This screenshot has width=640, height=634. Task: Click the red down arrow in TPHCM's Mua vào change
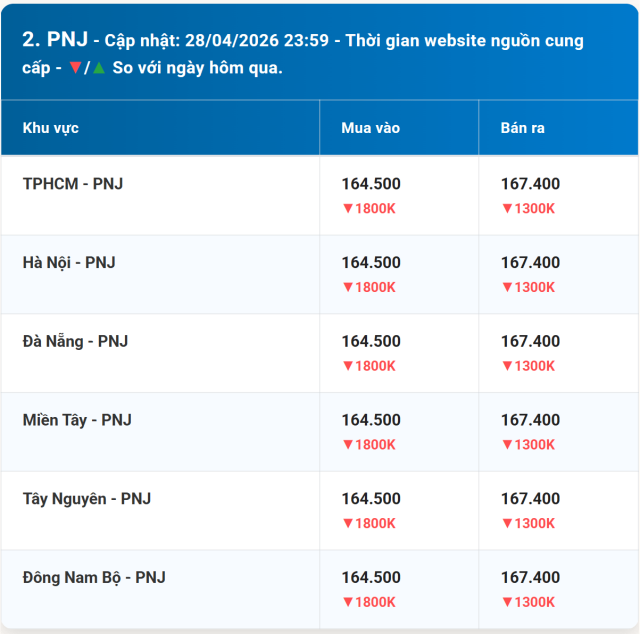pos(347,209)
